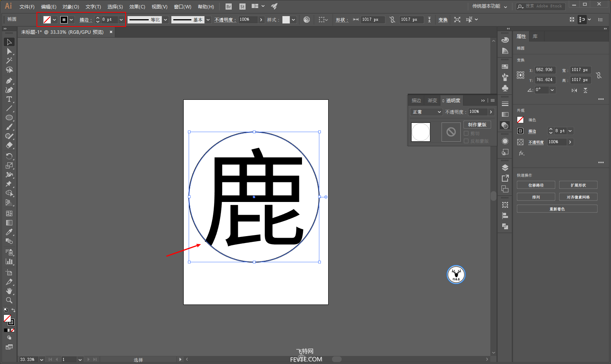The height and width of the screenshot is (364, 611).
Task: Click the fill swatch in Appearance section
Action: tap(520, 120)
